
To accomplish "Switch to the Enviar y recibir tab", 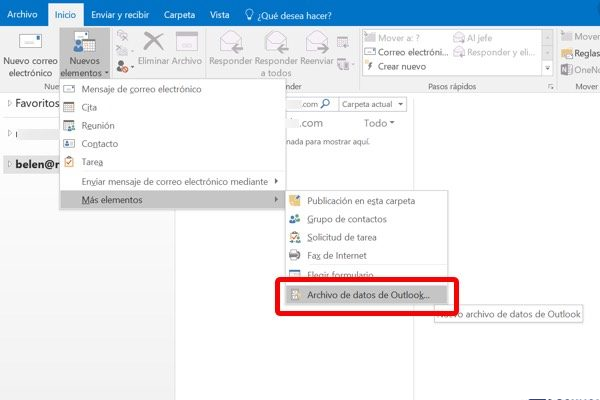I will [120, 15].
